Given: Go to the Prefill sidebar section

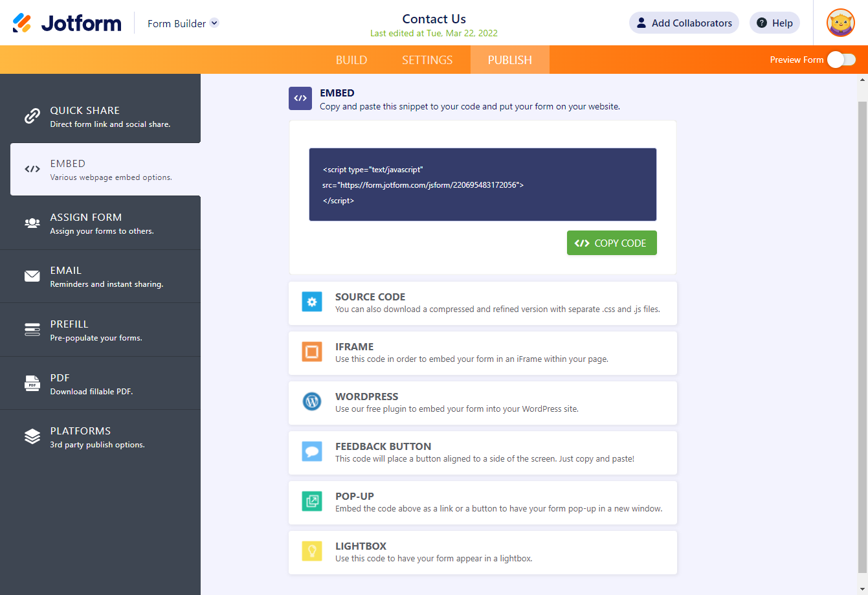Looking at the screenshot, I should click(x=100, y=330).
